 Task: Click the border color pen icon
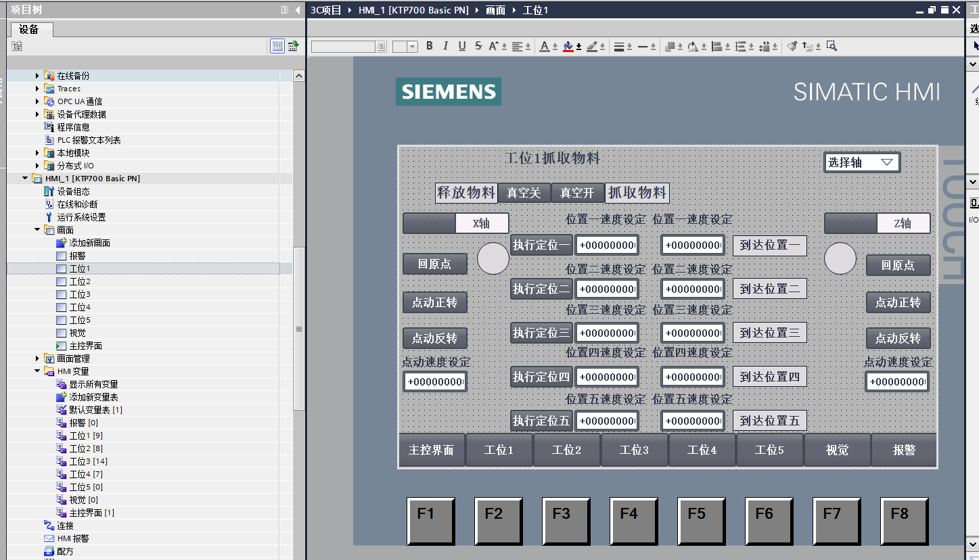[x=593, y=46]
